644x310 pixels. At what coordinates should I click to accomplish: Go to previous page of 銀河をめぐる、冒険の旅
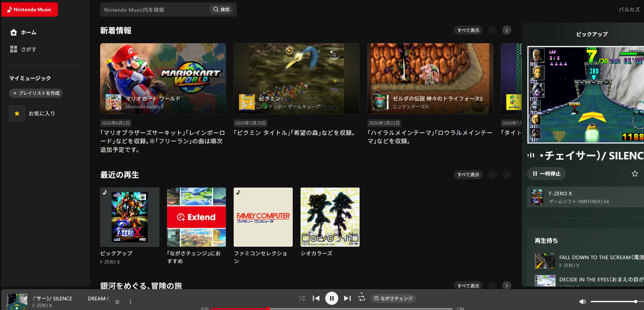point(493,286)
